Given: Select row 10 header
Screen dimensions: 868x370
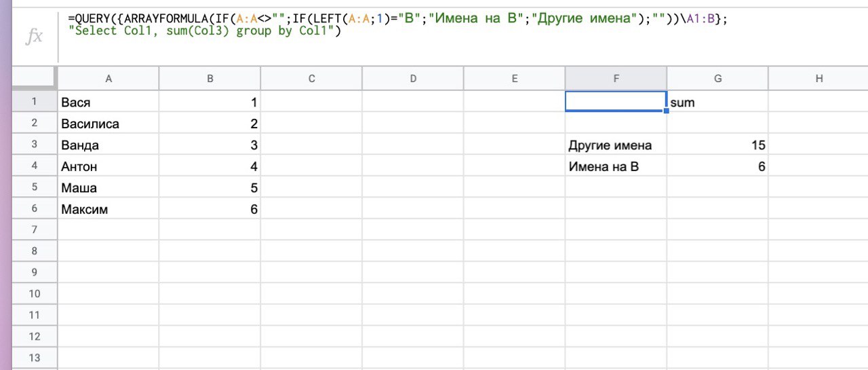Looking at the screenshot, I should point(35,293).
